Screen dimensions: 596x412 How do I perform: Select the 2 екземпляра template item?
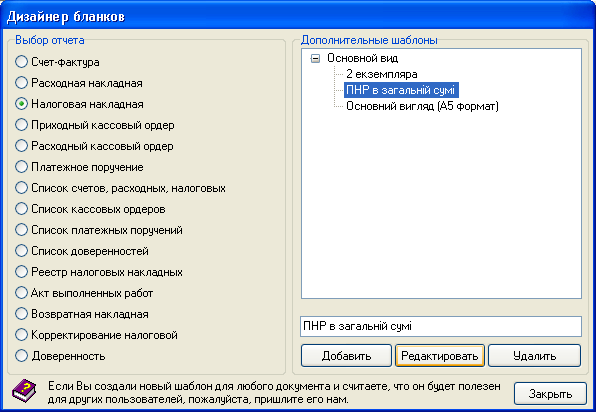pos(382,74)
